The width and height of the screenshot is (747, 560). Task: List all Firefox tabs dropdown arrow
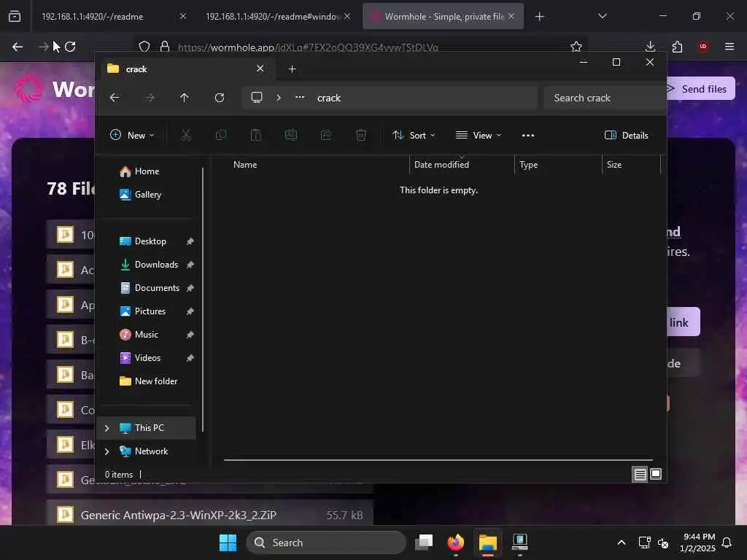coord(602,16)
